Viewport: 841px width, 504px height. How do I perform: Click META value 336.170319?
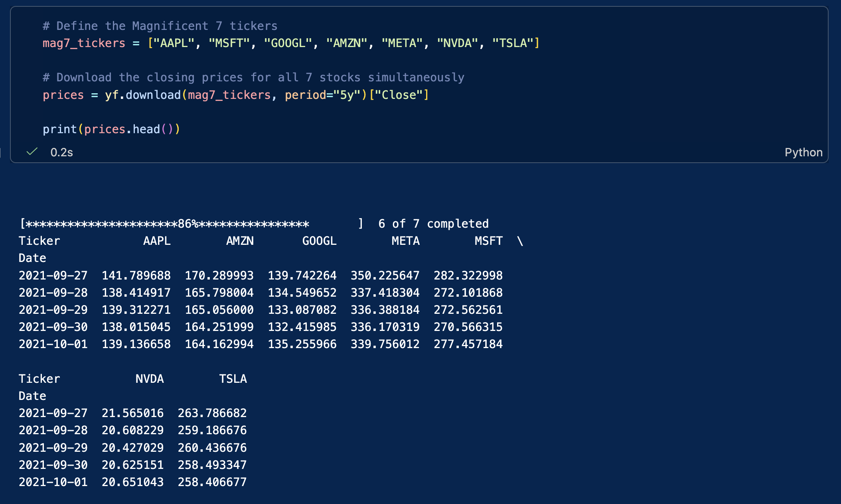(385, 327)
